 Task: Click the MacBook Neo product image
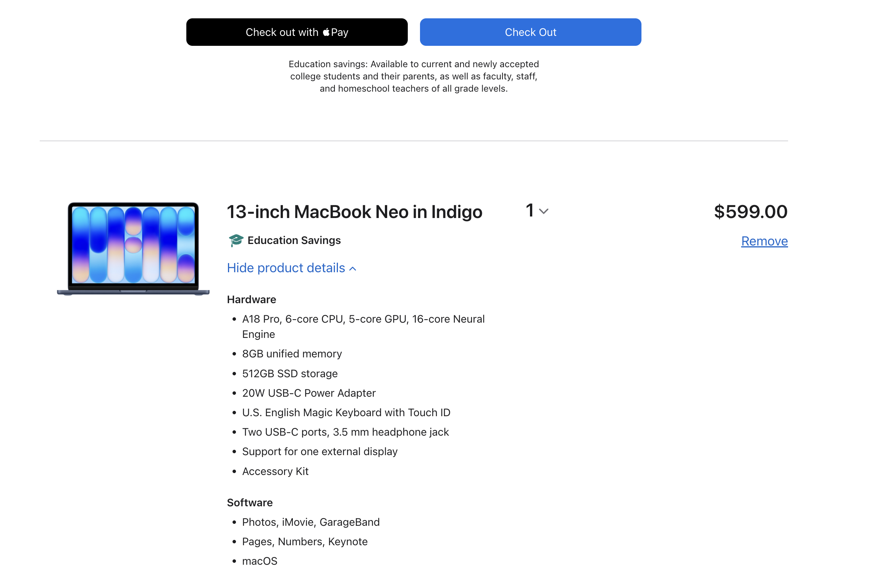[133, 249]
